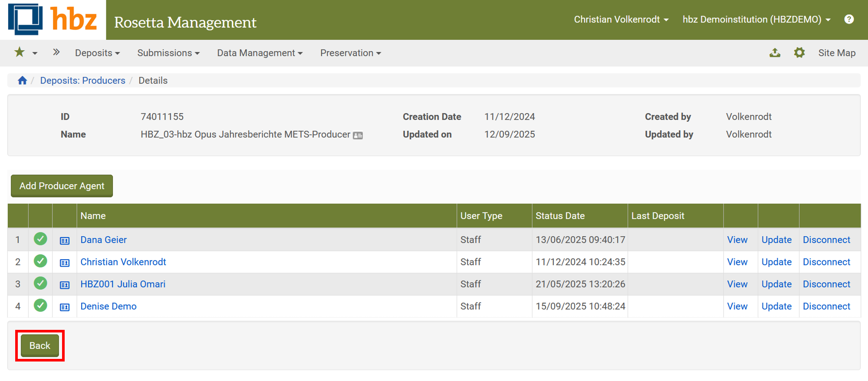
Task: Click the green status checkmark for Christian Volkenrodt
Action: tap(40, 261)
